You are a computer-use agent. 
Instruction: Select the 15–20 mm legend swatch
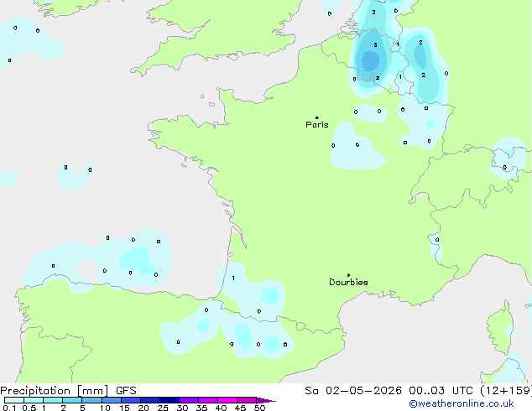point(131,400)
